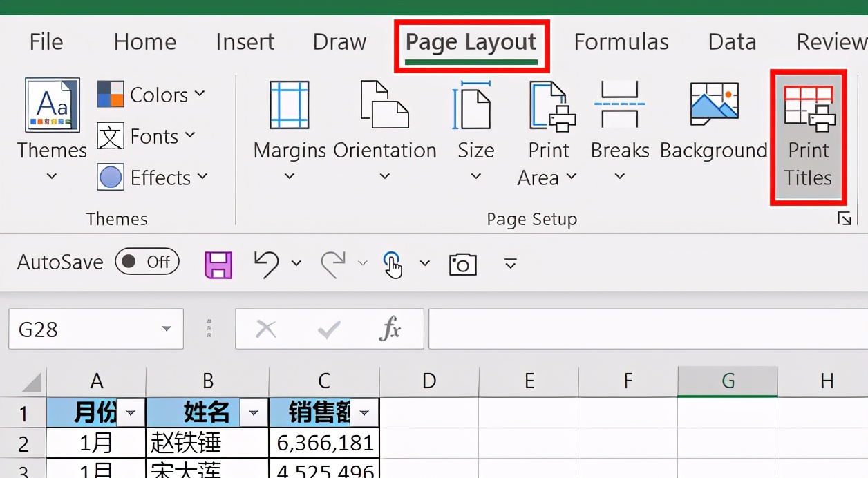Open the Breaks menu
The height and width of the screenshot is (478, 868).
(620, 131)
